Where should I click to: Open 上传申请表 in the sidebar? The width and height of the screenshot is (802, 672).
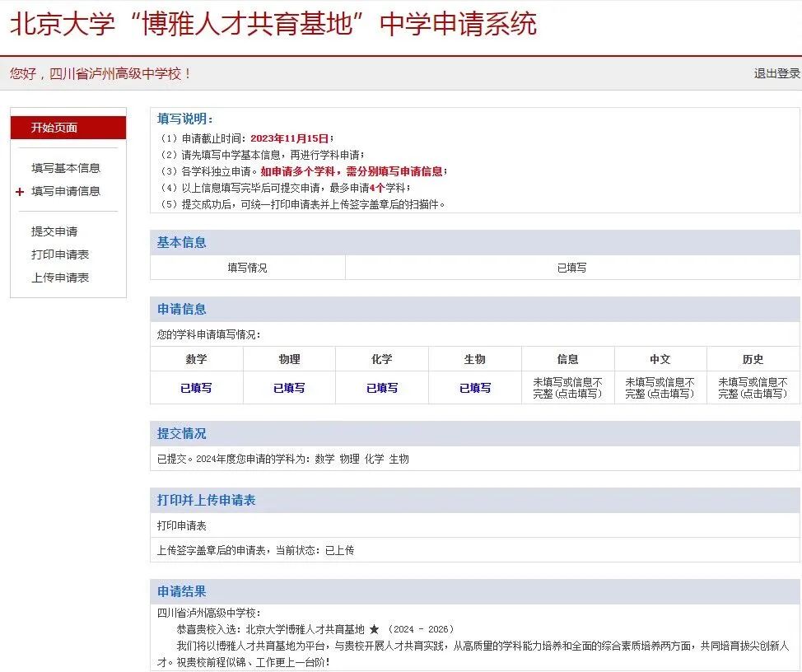click(x=60, y=278)
